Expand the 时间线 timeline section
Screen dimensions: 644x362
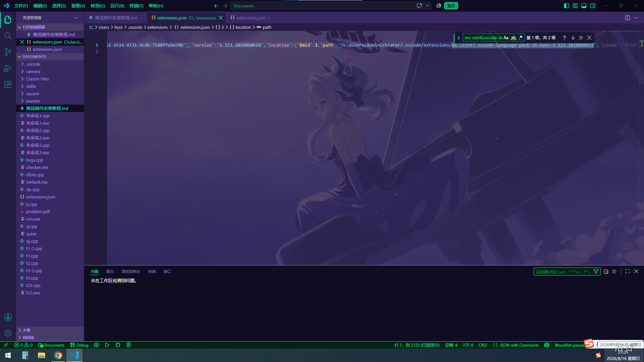coord(50,338)
